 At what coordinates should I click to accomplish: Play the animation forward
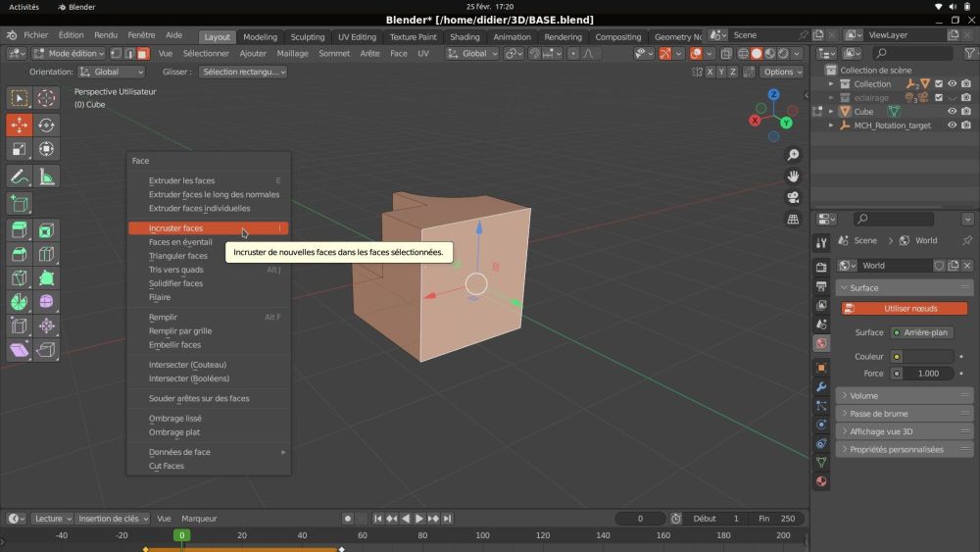[x=419, y=519]
